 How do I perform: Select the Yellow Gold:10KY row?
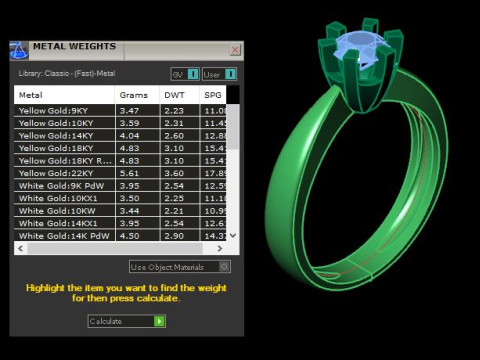coord(120,123)
